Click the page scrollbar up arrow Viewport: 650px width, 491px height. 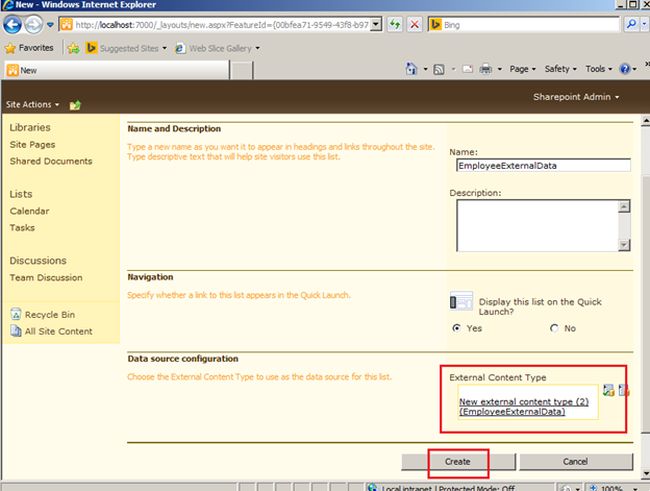[645, 121]
